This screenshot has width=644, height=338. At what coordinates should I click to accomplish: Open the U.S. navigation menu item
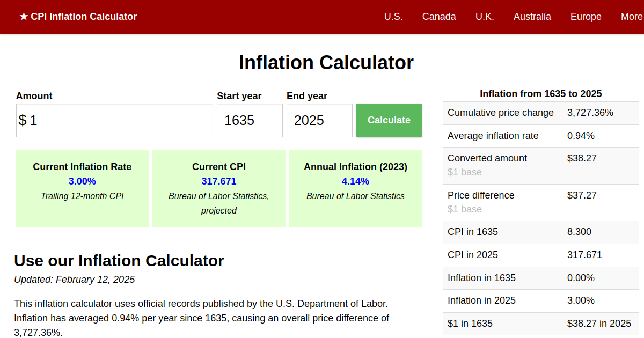click(x=393, y=17)
